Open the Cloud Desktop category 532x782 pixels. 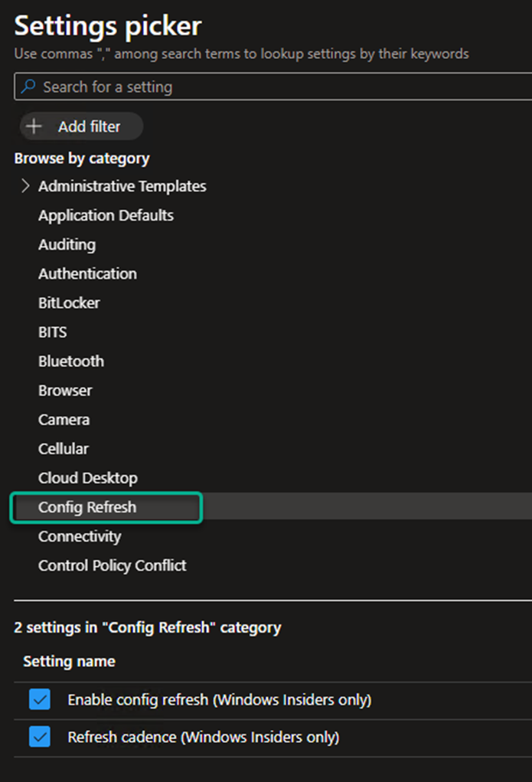(x=88, y=478)
